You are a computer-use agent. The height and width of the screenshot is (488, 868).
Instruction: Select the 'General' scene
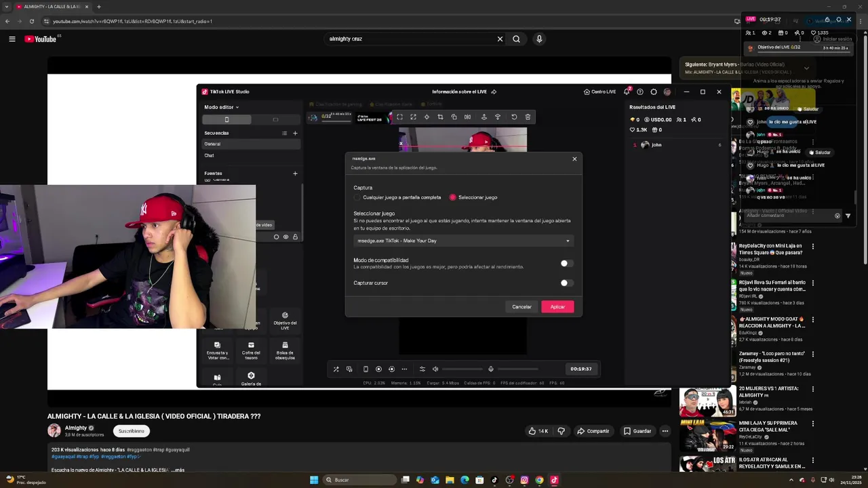252,144
